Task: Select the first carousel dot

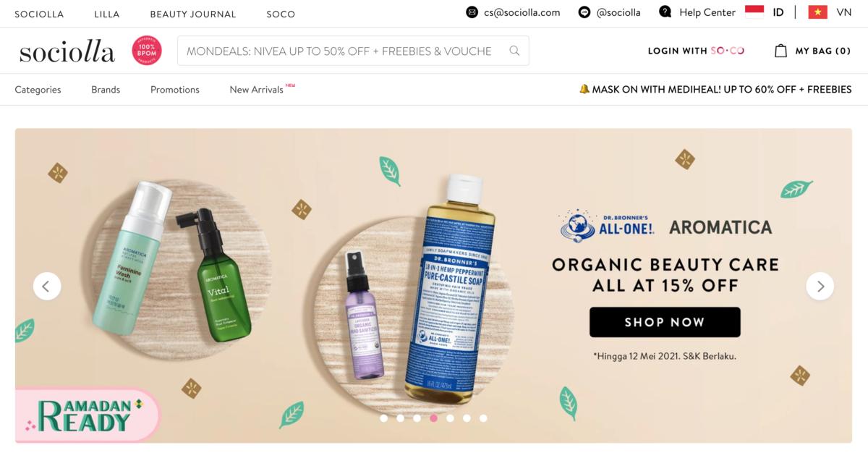Action: pyautogui.click(x=383, y=418)
